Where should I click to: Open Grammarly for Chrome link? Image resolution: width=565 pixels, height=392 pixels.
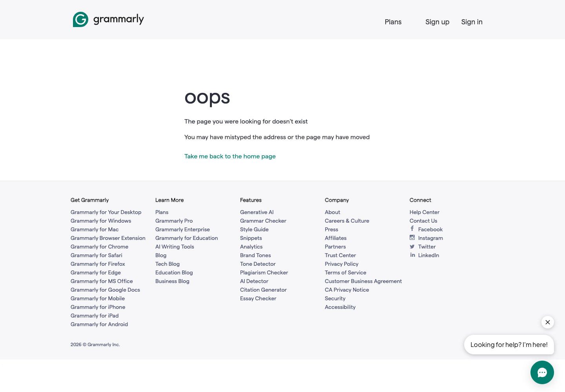[99, 247]
